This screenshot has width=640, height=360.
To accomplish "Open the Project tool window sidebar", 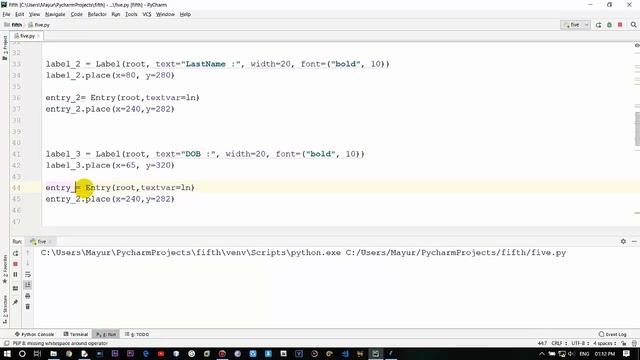I will click(5, 47).
